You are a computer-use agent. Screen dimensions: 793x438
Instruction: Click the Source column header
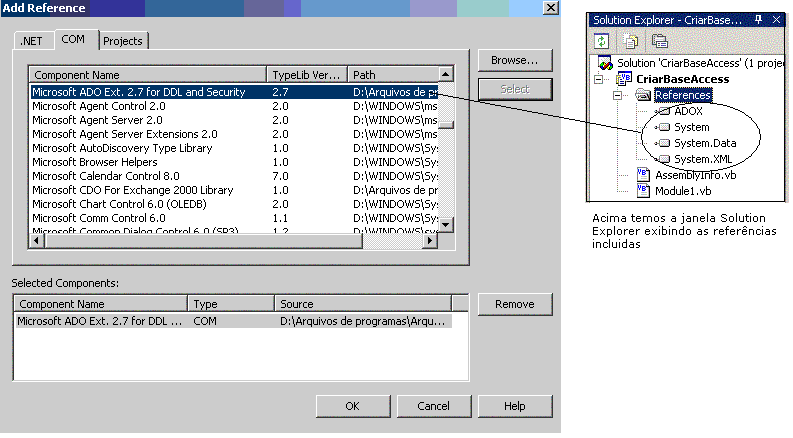(x=363, y=304)
